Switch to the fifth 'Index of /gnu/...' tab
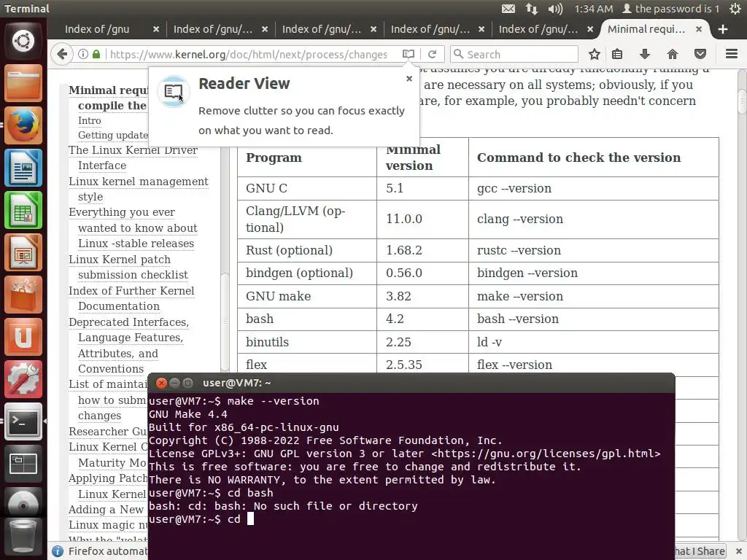Screen dimensions: 747x560 [538, 29]
